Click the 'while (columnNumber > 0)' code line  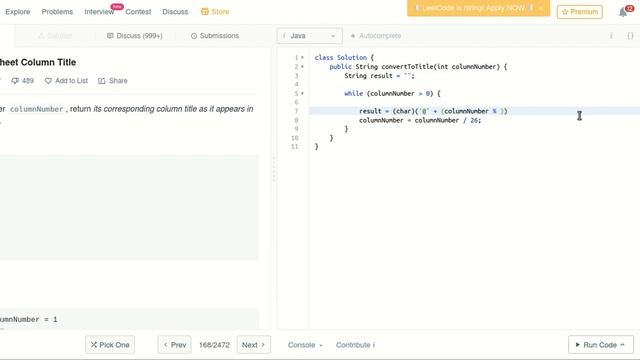coord(392,93)
